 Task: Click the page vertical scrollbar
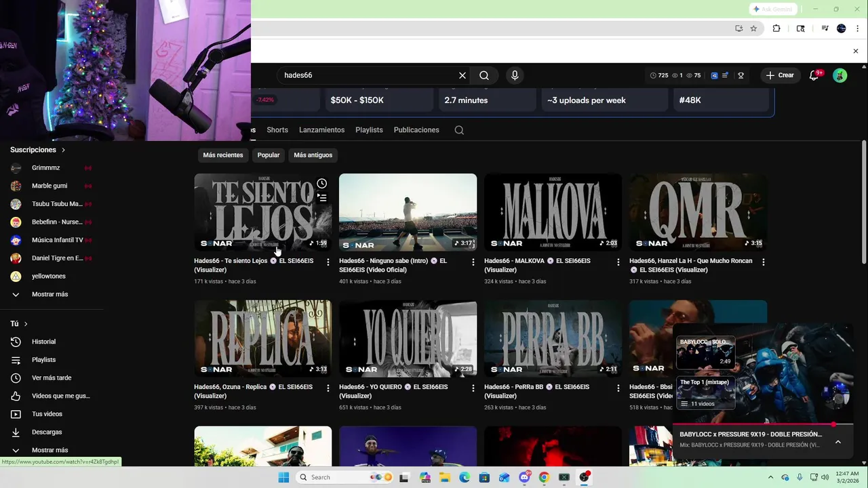point(864,202)
